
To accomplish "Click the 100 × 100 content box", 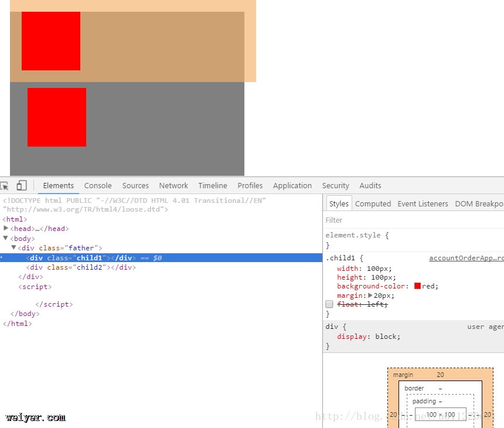I will coord(440,415).
